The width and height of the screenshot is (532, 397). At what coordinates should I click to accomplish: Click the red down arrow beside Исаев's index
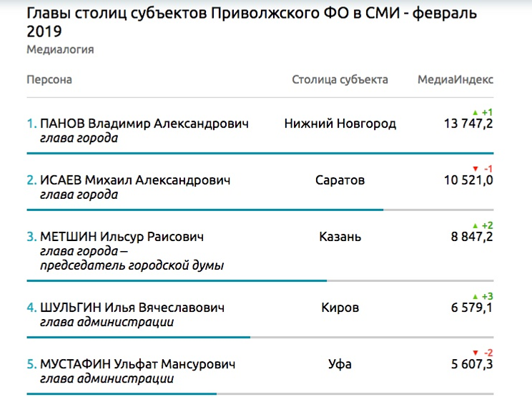tap(475, 169)
